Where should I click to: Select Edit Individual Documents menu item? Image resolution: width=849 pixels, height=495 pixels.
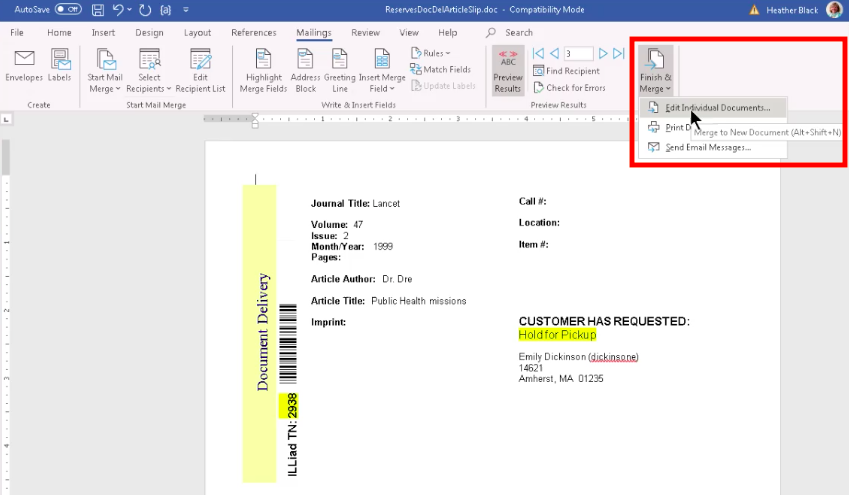[717, 107]
